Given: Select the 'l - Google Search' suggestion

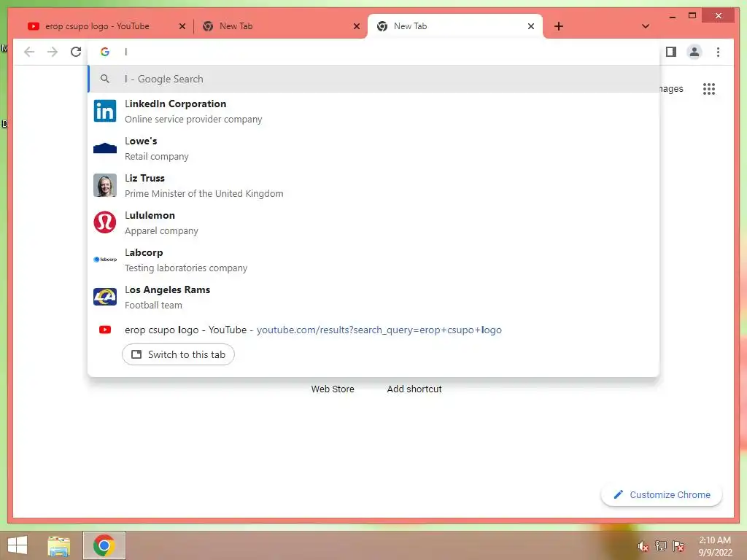Looking at the screenshot, I should (x=374, y=79).
